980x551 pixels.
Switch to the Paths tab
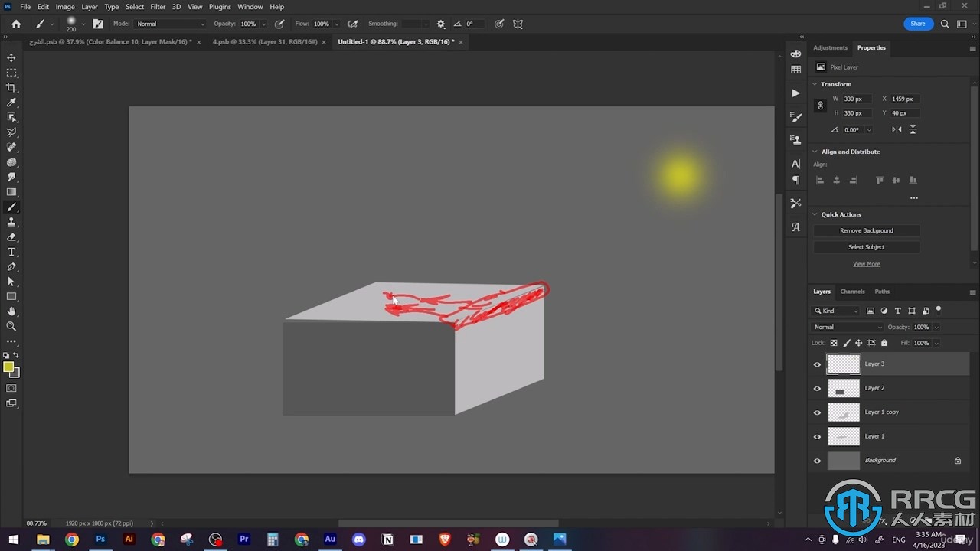(882, 292)
